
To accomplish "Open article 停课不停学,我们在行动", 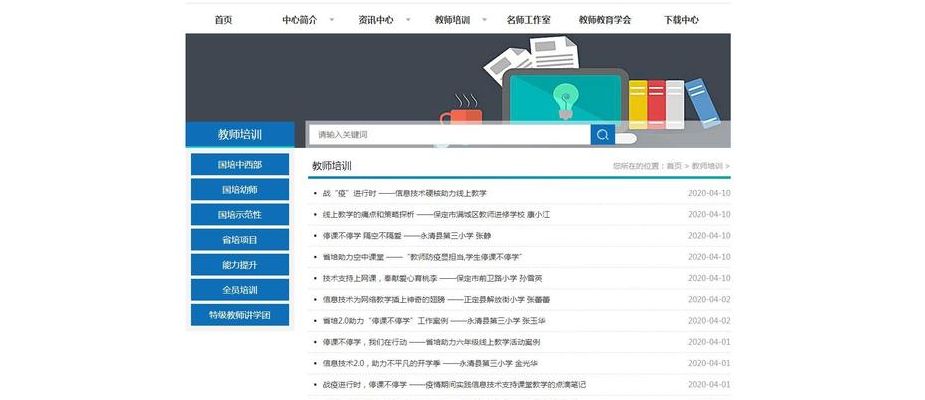I will 431,342.
